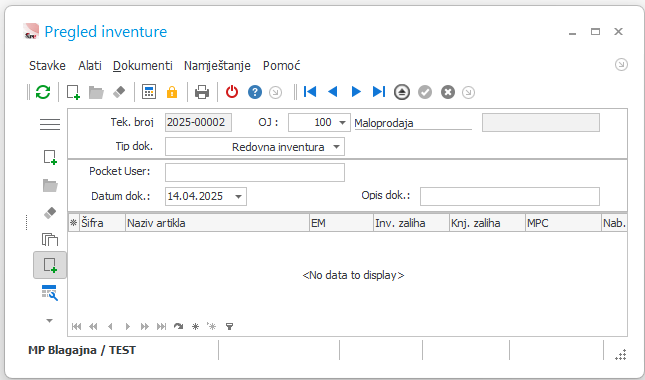Screen dimensions: 645x380
Task: Click the orange padlock icon
Action: click(172, 92)
